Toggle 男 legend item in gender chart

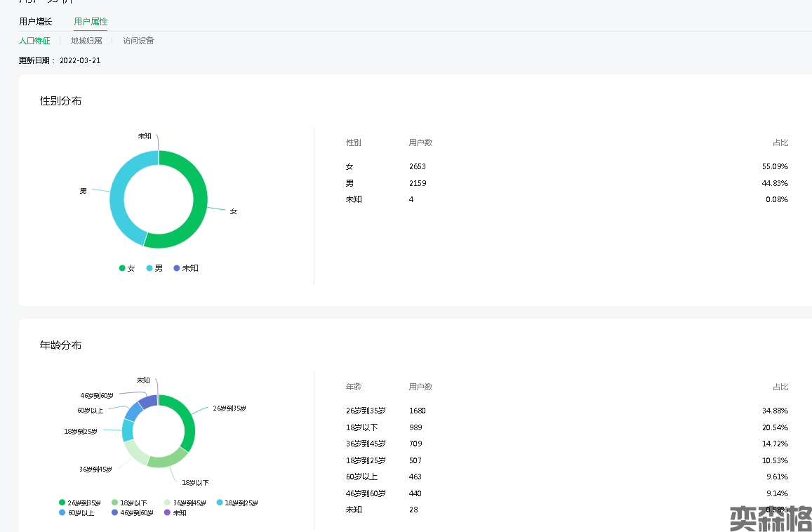pos(154,268)
